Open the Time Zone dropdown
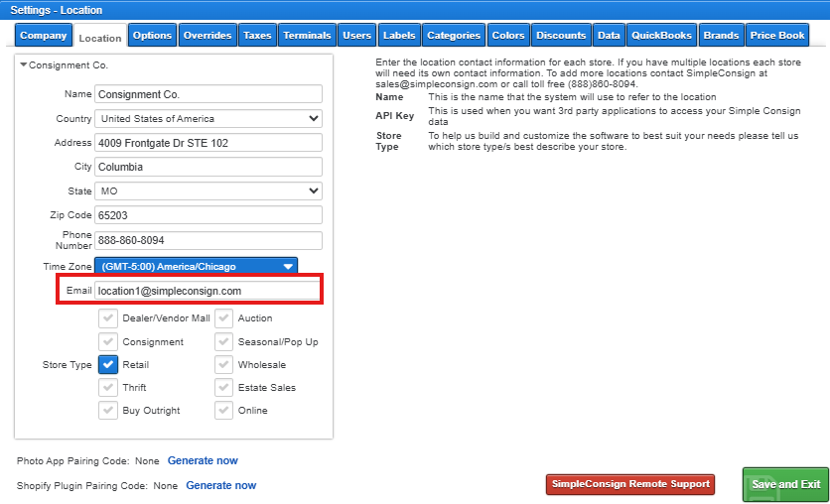Image resolution: width=830 pixels, height=504 pixels. pyautogui.click(x=196, y=266)
